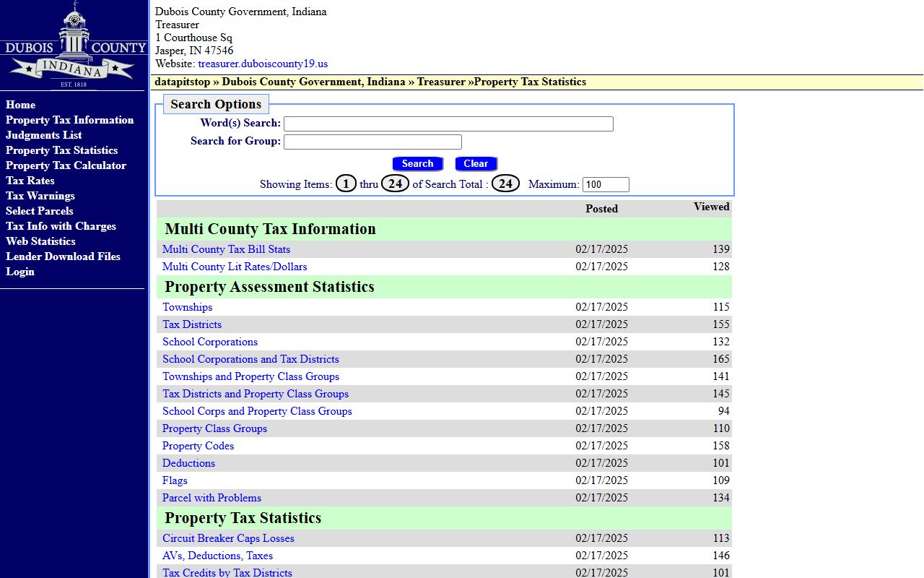Click view count 165
The width and height of the screenshot is (924, 578).
(720, 359)
